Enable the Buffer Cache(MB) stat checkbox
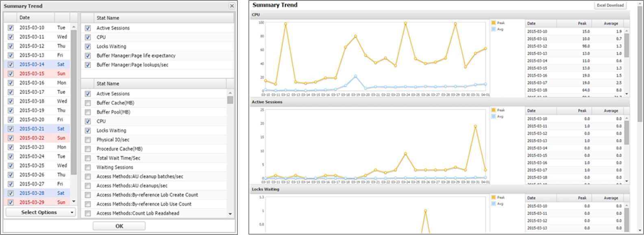 [88, 103]
